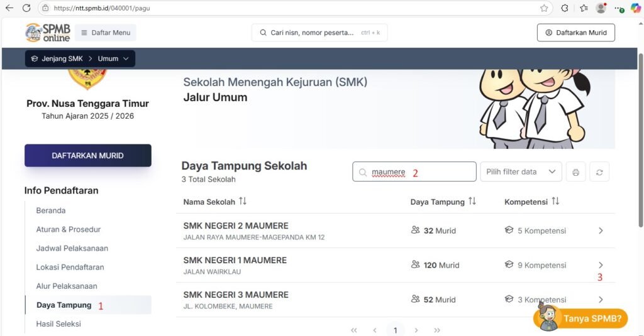Click the browser address bar URL
This screenshot has width=644, height=336.
[x=102, y=8]
